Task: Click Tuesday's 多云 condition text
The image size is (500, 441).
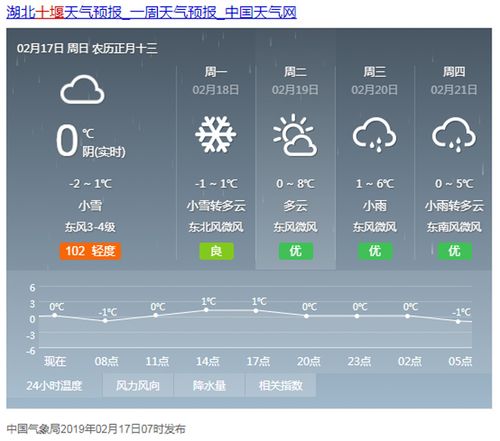Action: 295,205
